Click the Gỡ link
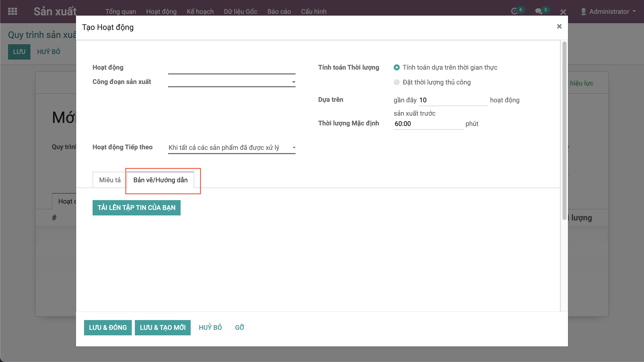The image size is (644, 362). (x=239, y=327)
